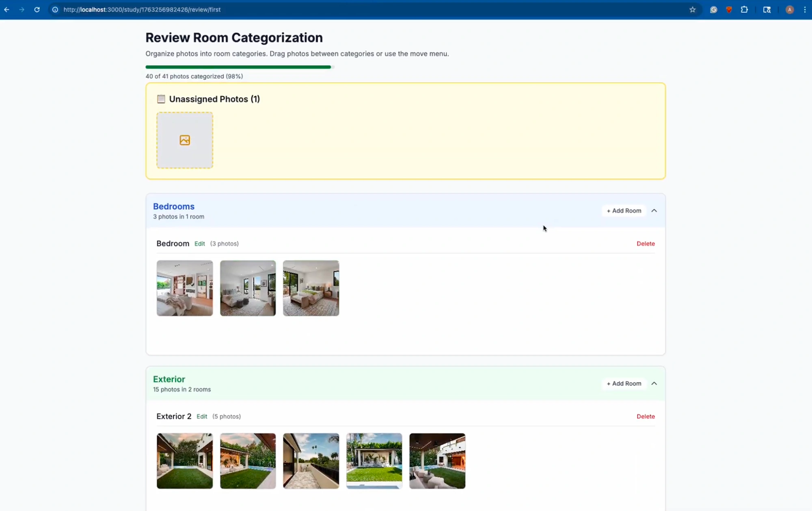
Task: Select second Bedroom photo thumbnail
Action: [x=248, y=288]
